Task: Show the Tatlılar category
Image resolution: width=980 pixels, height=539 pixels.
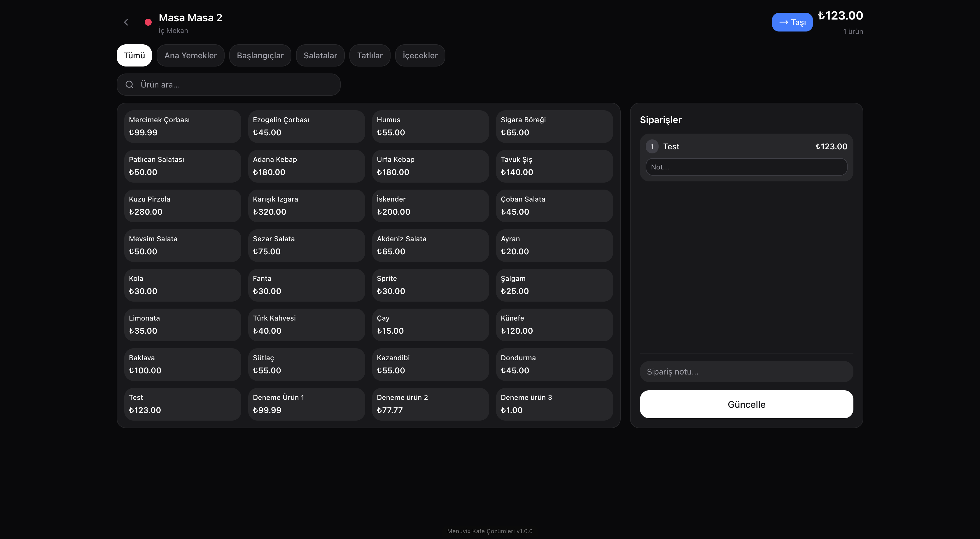Action: coord(370,55)
